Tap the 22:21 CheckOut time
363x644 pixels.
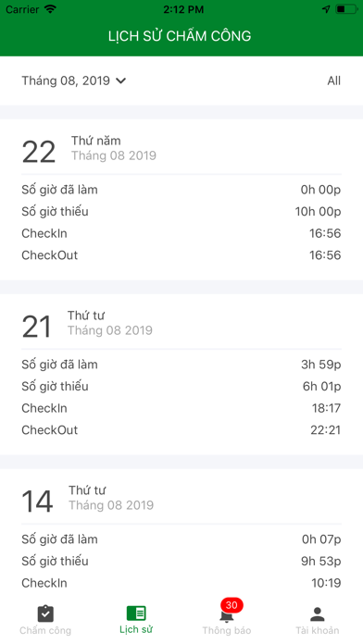click(x=326, y=430)
